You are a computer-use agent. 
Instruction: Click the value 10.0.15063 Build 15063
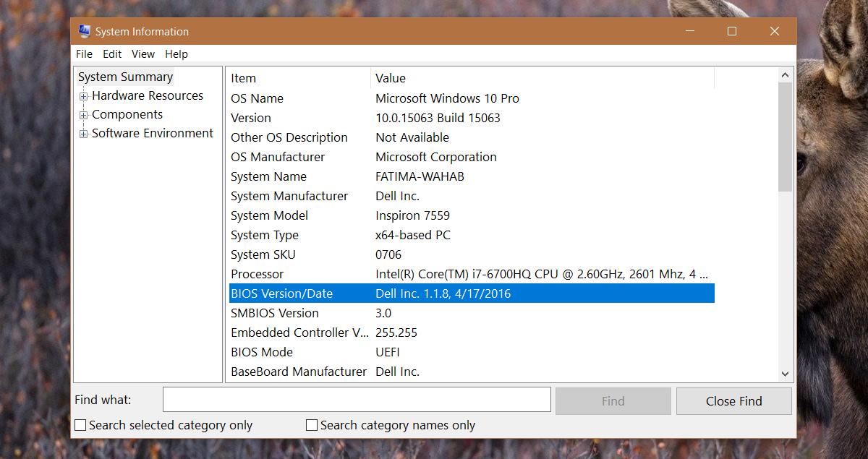(x=438, y=118)
